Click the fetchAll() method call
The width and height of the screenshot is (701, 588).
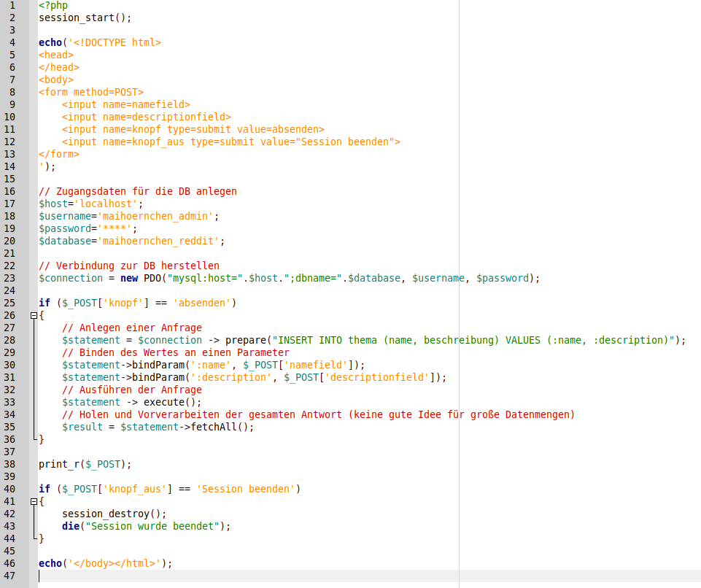click(x=222, y=427)
